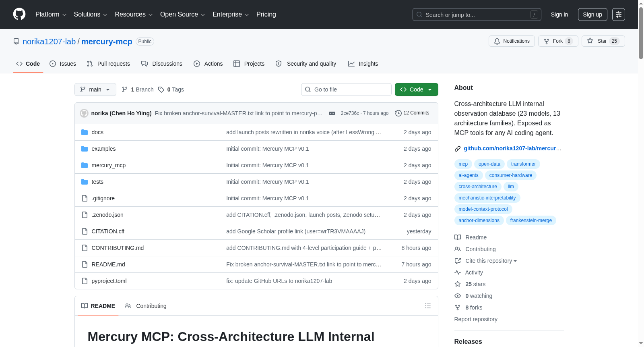The width and height of the screenshot is (644, 347).
Task: Open the README outline list icon
Action: click(x=428, y=306)
